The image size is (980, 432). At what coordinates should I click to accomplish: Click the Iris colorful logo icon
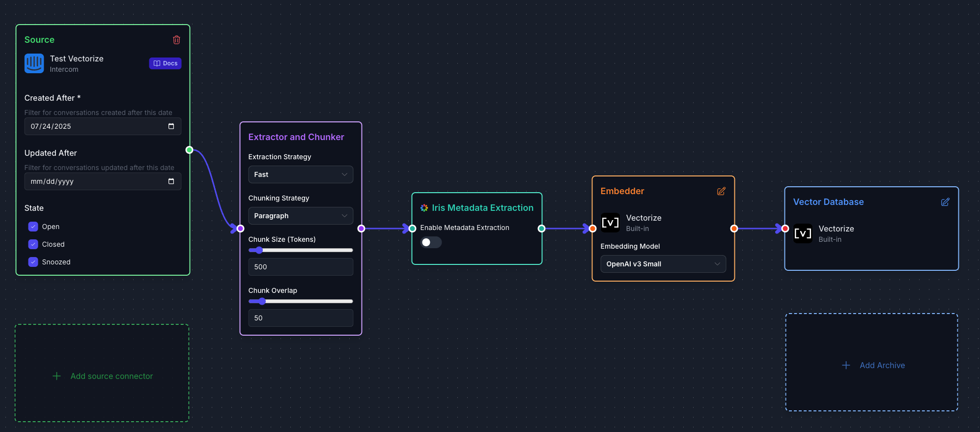pos(424,208)
